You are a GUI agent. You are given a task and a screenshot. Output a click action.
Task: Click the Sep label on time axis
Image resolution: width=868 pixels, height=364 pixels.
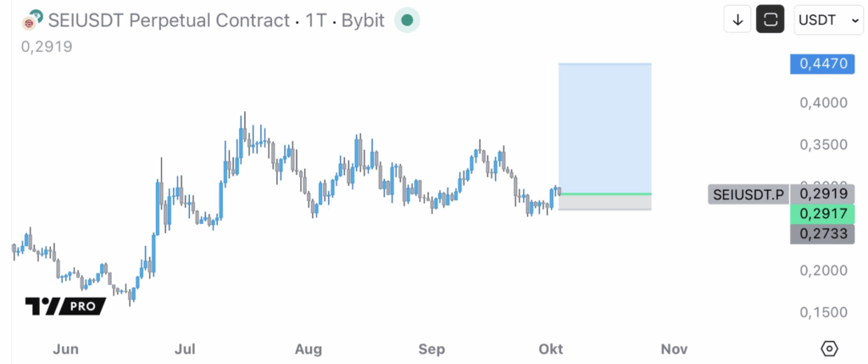(x=432, y=349)
